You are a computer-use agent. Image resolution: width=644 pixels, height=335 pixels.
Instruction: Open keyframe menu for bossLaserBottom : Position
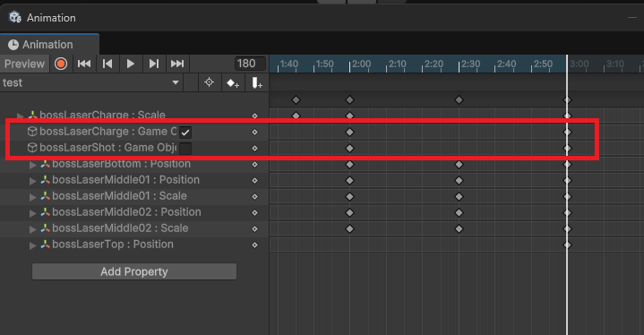[x=254, y=164]
